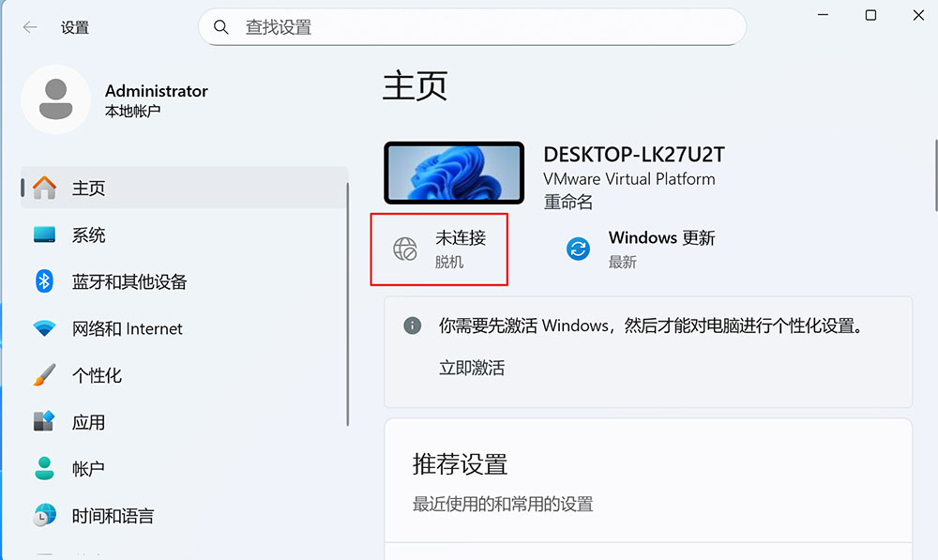
Task: Click 立即激活 to activate Windows
Action: click(472, 368)
